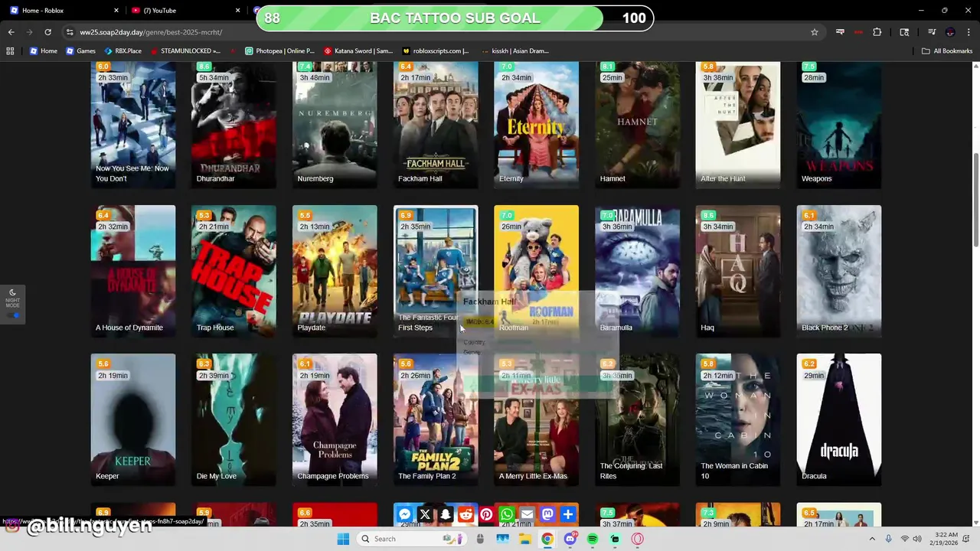The image size is (980, 551).
Task: Open the Chrome profile avatar
Action: coord(950,32)
